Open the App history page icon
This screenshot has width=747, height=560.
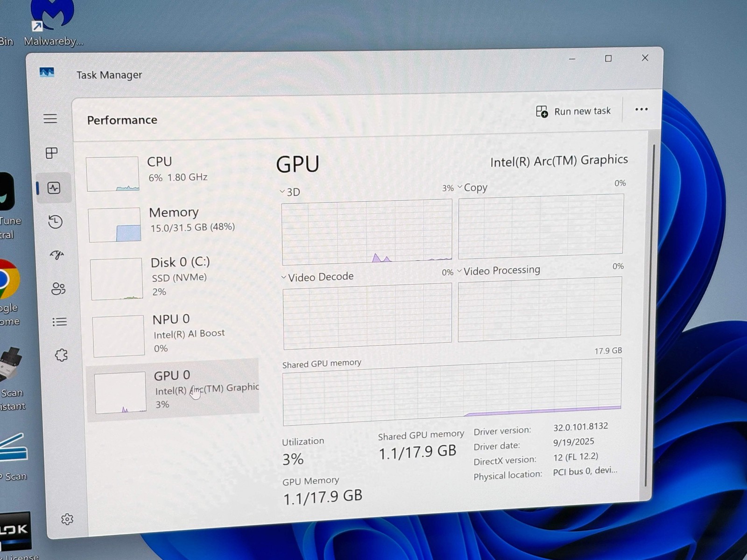tap(55, 222)
